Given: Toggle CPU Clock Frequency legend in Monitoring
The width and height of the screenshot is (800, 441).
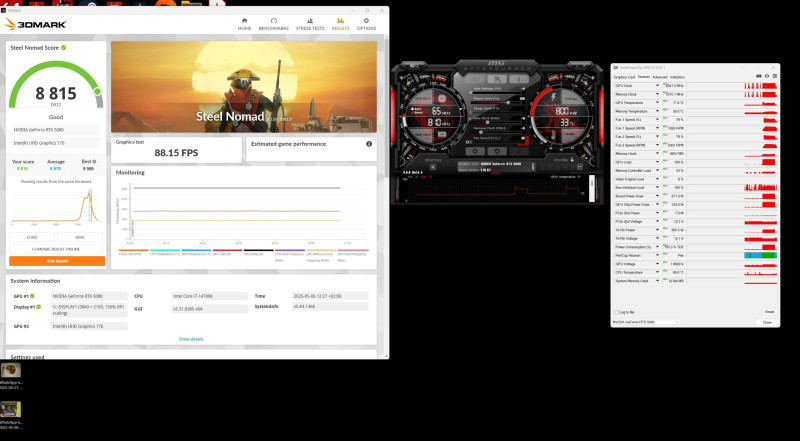Looking at the screenshot, I should click(289, 255).
